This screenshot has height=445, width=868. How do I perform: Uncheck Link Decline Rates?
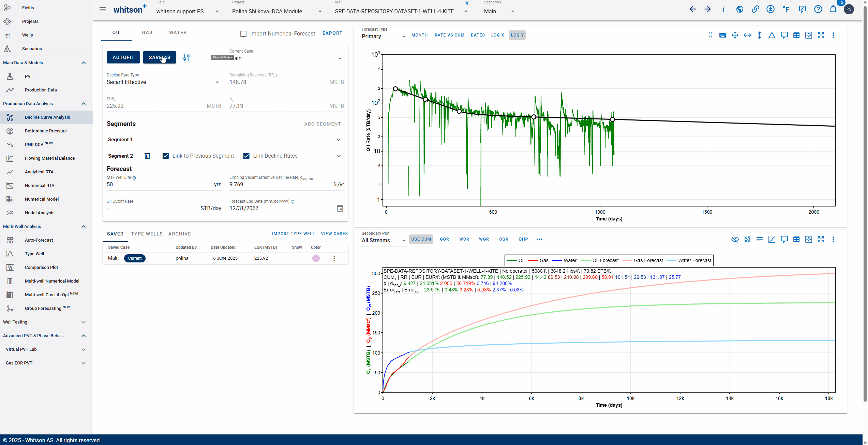click(x=246, y=156)
